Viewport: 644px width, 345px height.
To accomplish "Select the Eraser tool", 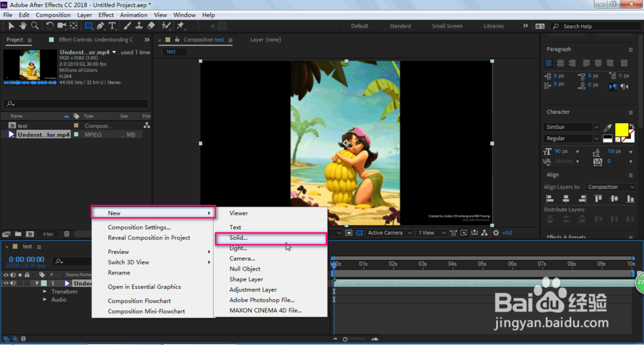I will pyautogui.click(x=151, y=26).
